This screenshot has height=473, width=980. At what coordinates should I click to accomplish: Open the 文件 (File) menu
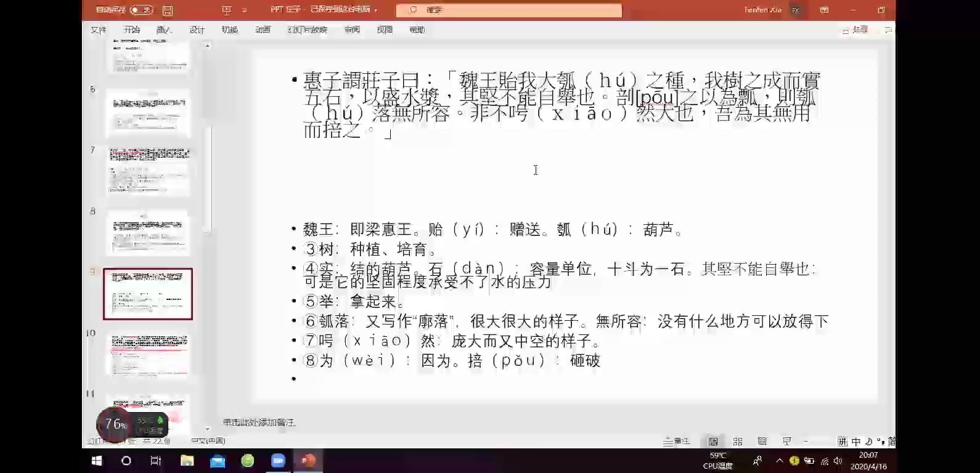(99, 30)
